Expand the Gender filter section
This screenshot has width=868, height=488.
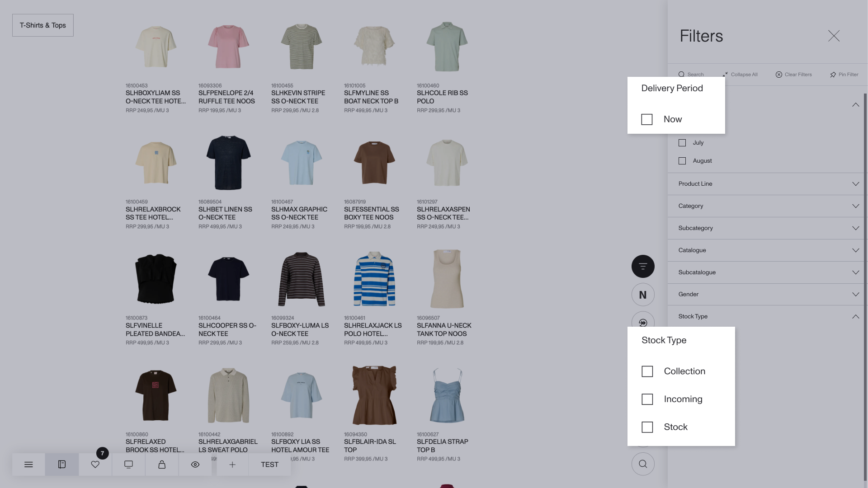767,295
